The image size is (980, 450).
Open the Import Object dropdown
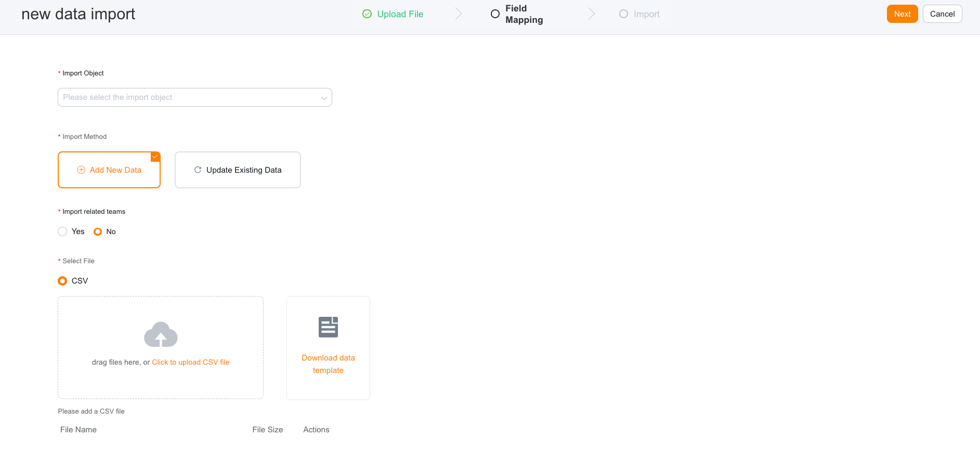[x=195, y=97]
